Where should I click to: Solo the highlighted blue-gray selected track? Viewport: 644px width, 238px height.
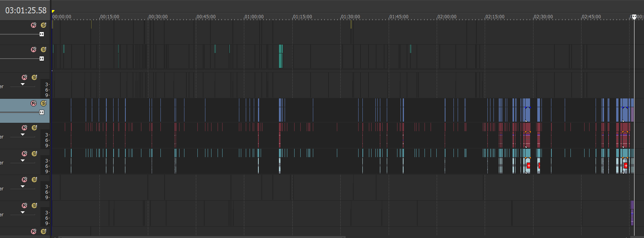[x=43, y=103]
